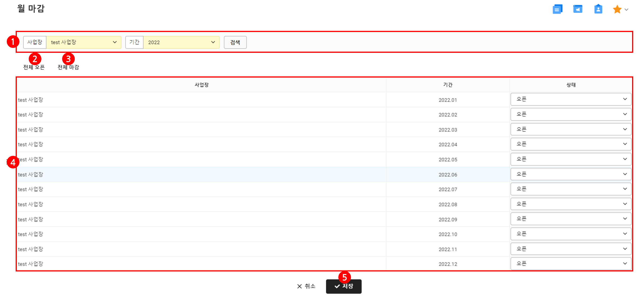The width and height of the screenshot is (644, 296).
Task: Open status dropdown for 2022.07
Action: [571, 189]
